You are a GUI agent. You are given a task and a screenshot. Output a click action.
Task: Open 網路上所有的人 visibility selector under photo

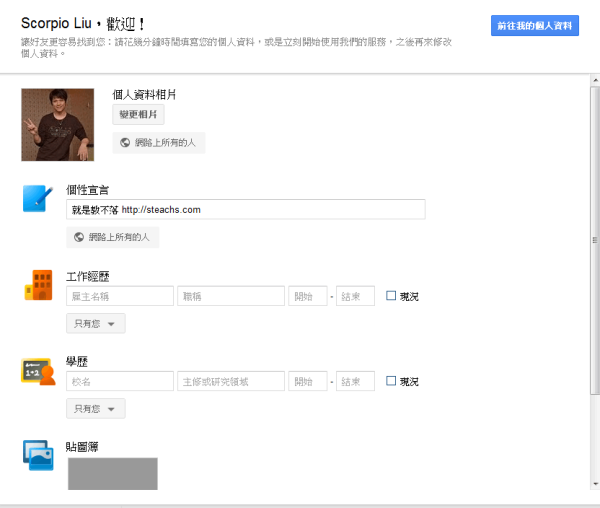coord(159,143)
